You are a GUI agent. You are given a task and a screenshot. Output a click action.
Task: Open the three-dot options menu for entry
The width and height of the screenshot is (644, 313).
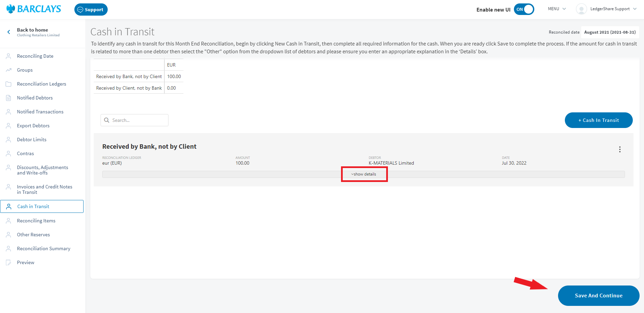(x=620, y=149)
